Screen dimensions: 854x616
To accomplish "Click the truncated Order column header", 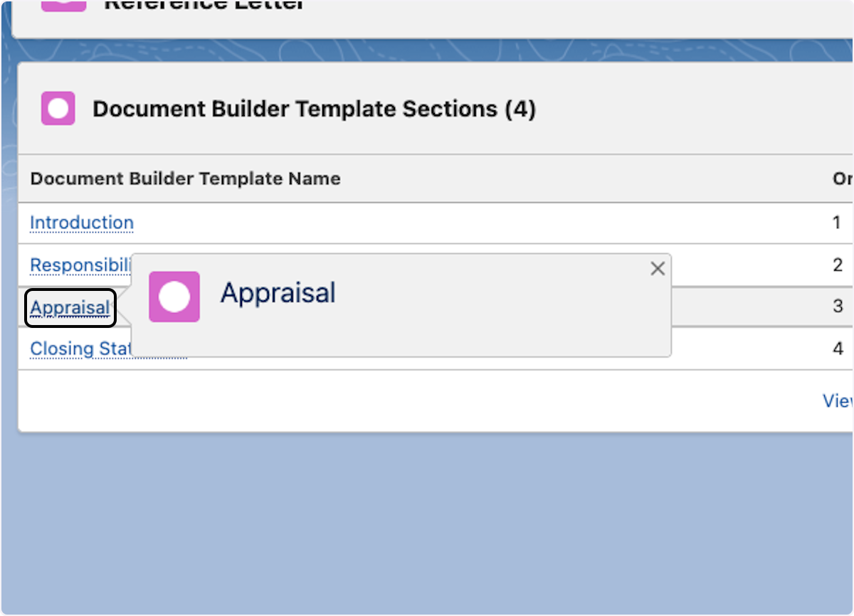I will point(843,179).
